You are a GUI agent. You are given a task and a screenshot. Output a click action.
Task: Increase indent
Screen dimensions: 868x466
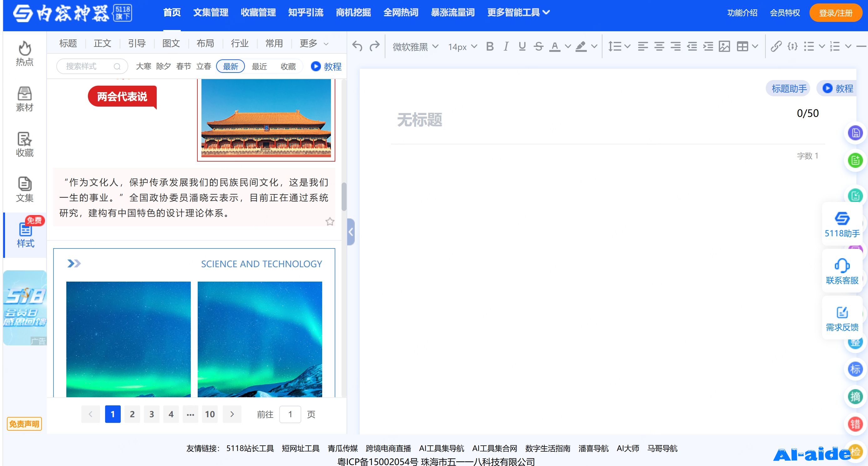708,46
